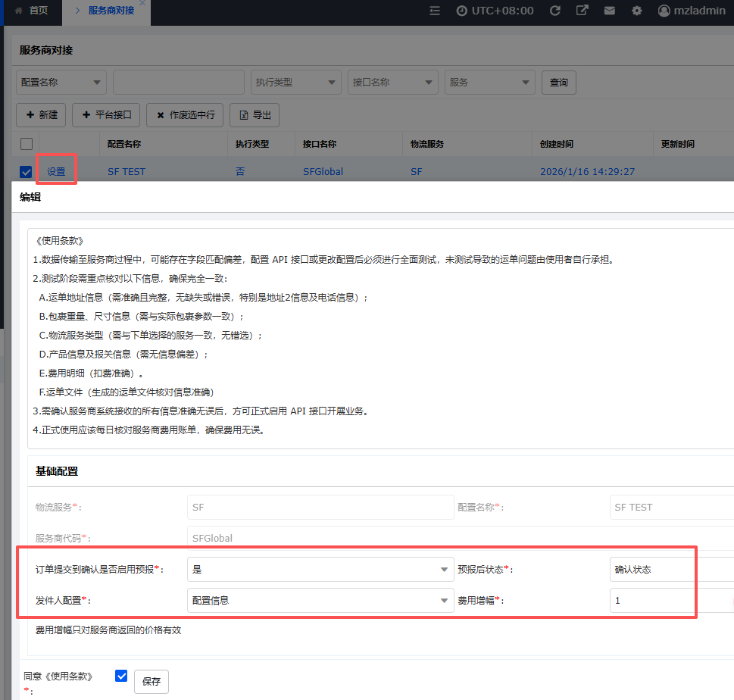
Task: Open the 执行类型 dropdown
Action: [296, 83]
